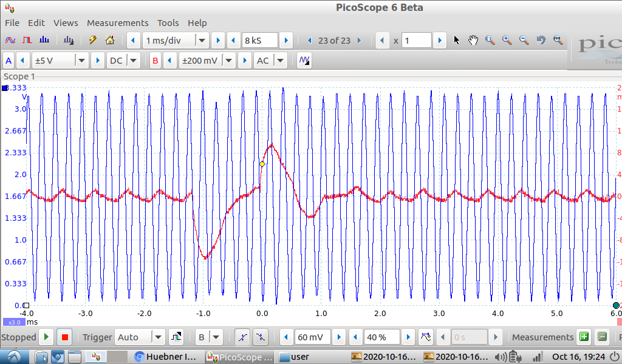Click the zoom in magnifier tool

coord(507,41)
